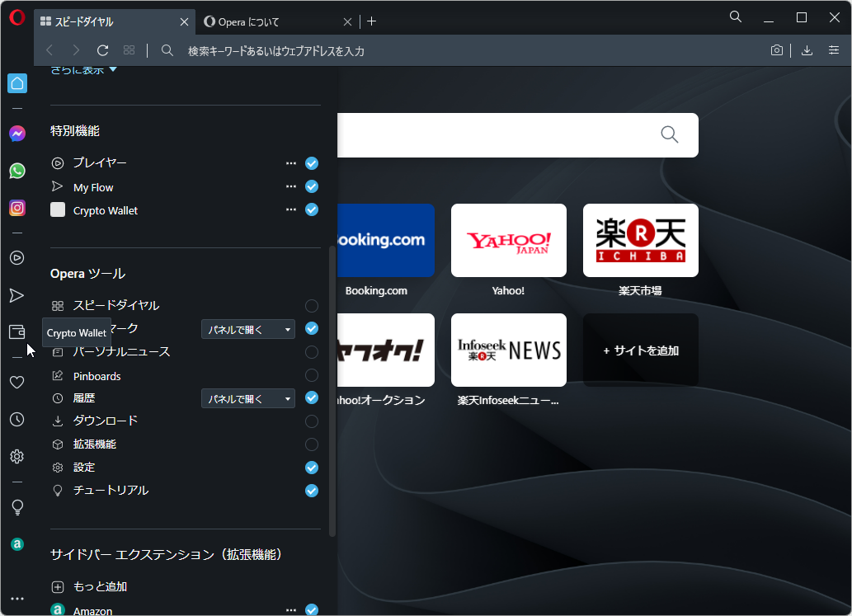The width and height of the screenshot is (852, 616).
Task: Open Instagram from the sidebar
Action: pos(17,208)
